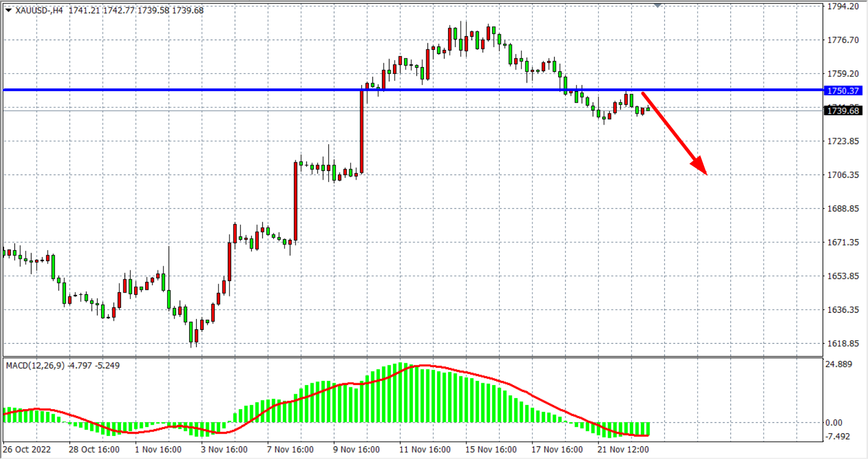868x459 pixels.
Task: Click the 26 Oct 2022 date label
Action: pos(27,449)
